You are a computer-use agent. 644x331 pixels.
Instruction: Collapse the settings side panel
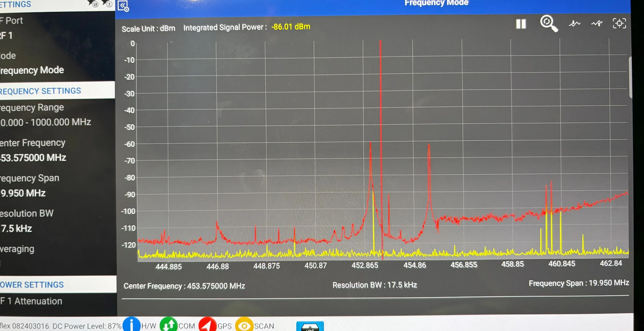[x=123, y=6]
